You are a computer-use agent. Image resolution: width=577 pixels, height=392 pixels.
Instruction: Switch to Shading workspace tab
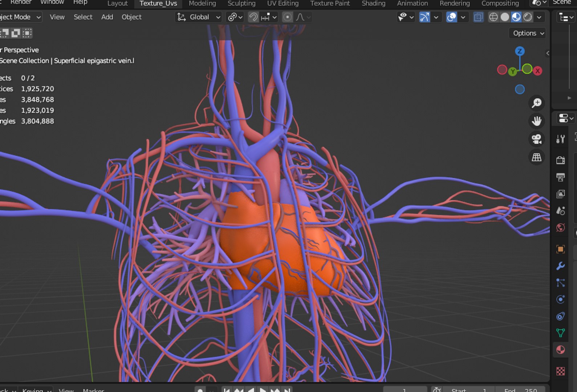(x=374, y=3)
